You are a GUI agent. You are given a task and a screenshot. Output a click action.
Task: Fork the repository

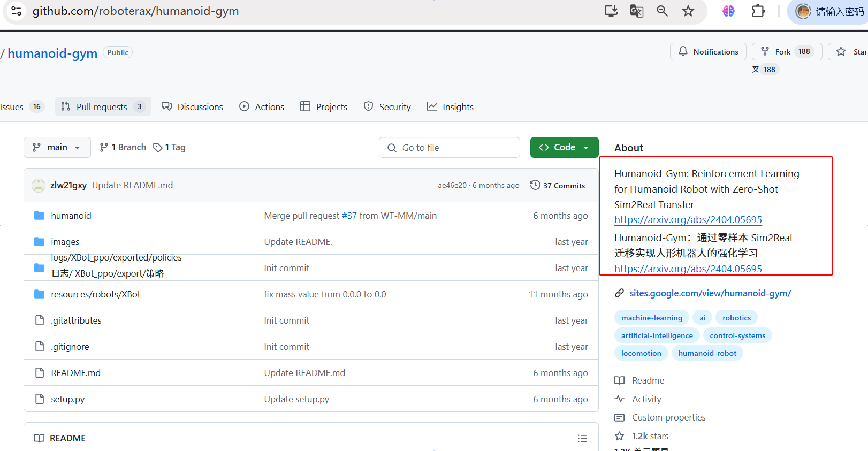(787, 52)
